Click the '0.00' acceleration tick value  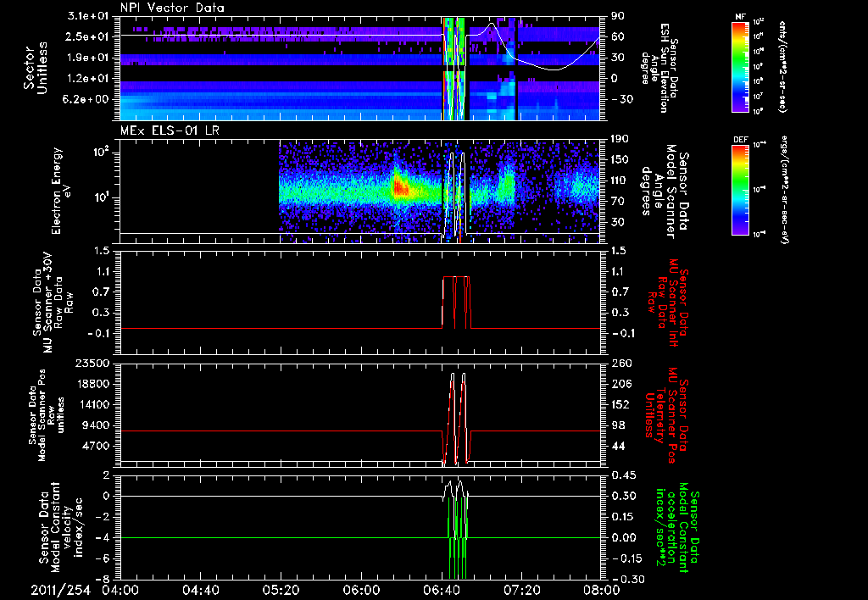pyautogui.click(x=623, y=537)
